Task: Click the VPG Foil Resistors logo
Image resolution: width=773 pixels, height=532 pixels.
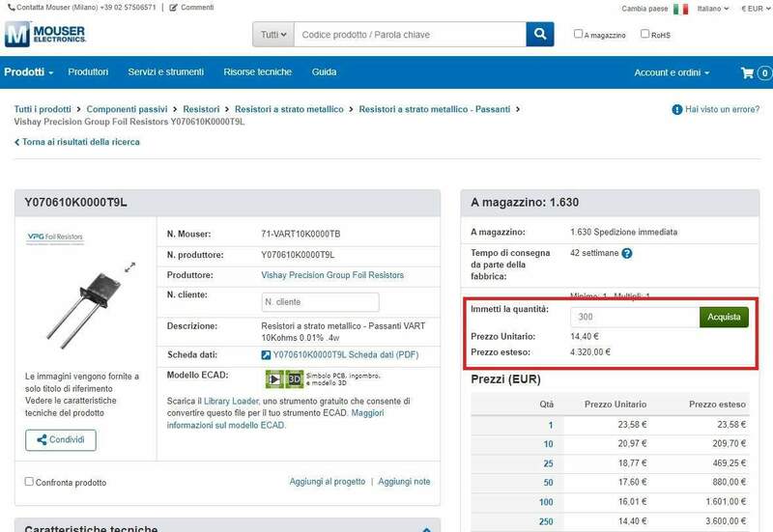Action: click(x=55, y=237)
